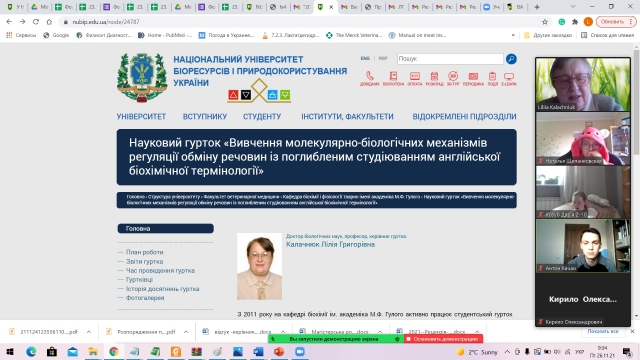640x360 pixels.
Task: Open the ІНСТИТУТИ, ФАКУЛЬТЕТИ menu
Action: pos(347,117)
